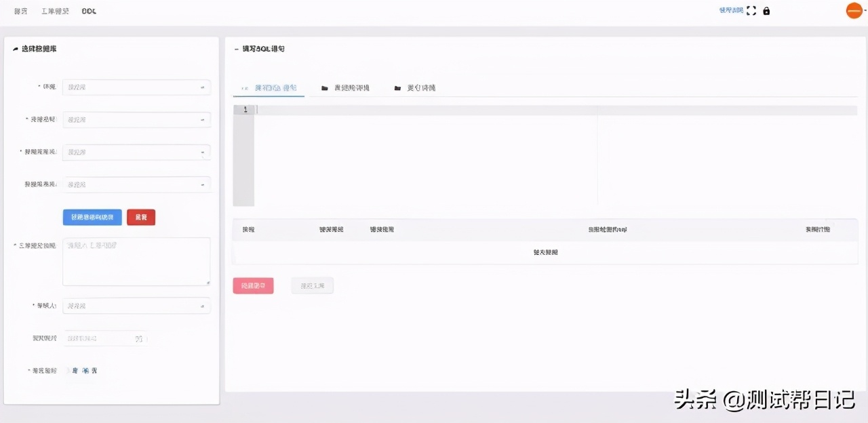Click the code icon on the active SQL tab
This screenshot has height=423, width=868.
[244, 87]
